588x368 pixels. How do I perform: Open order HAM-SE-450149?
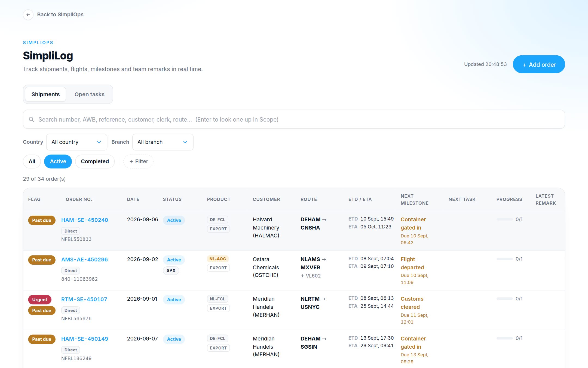85,339
